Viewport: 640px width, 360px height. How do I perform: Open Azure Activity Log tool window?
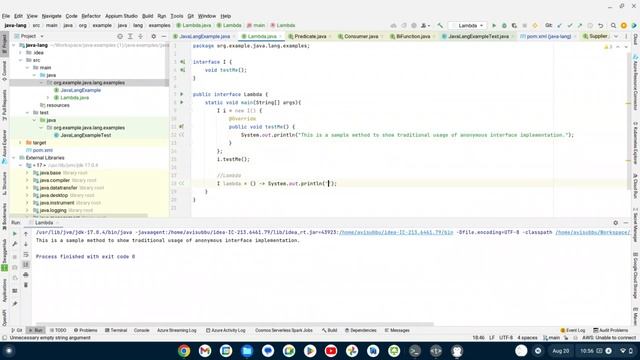[x=226, y=330]
